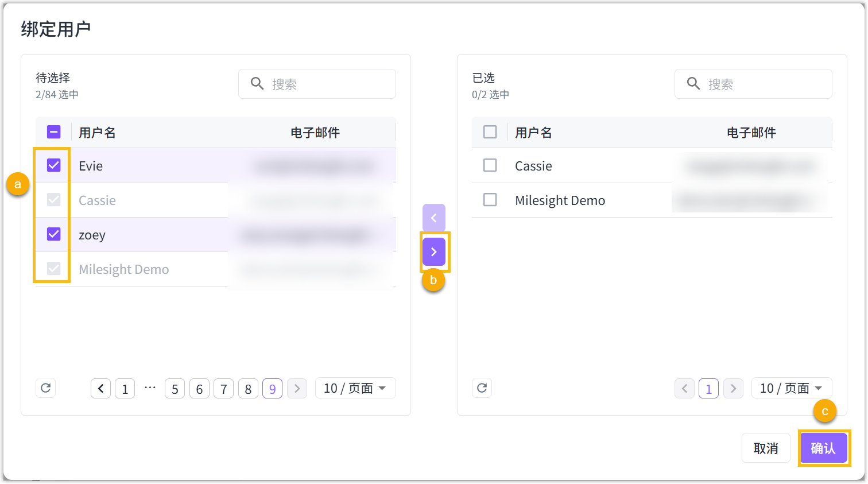Image resolution: width=868 pixels, height=484 pixels.
Task: Check Milesight Demo in the 已选 list
Action: 490,200
